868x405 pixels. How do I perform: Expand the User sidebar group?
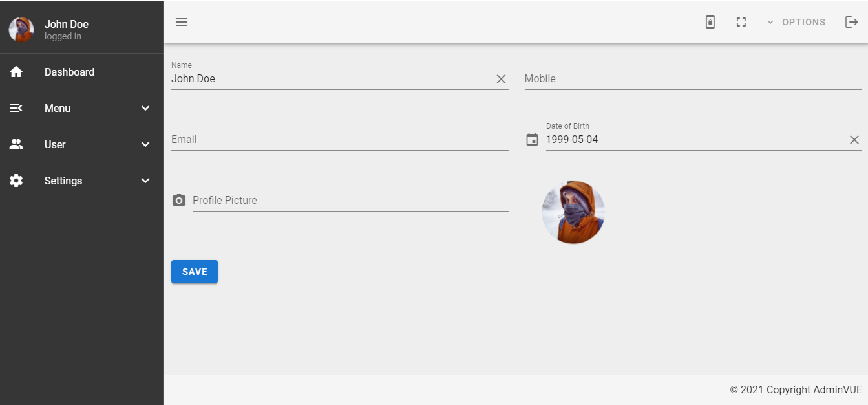coord(145,145)
